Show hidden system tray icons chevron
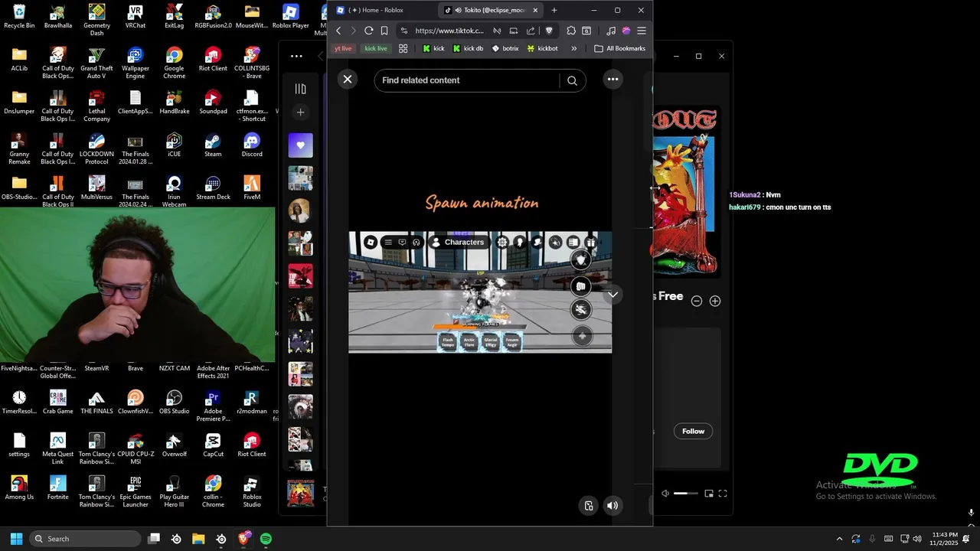The width and height of the screenshot is (980, 551). [x=839, y=539]
